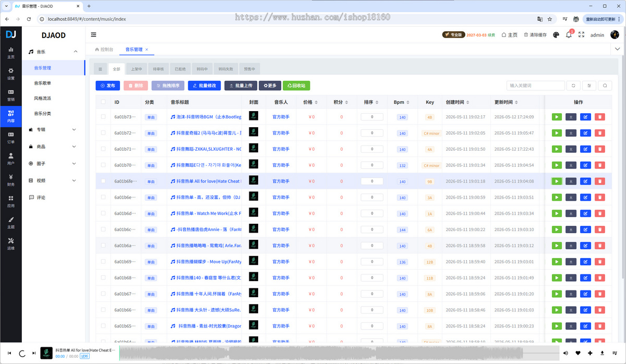Open the 财务 finance sidebar section
This screenshot has width=626, height=364.
pos(11,180)
